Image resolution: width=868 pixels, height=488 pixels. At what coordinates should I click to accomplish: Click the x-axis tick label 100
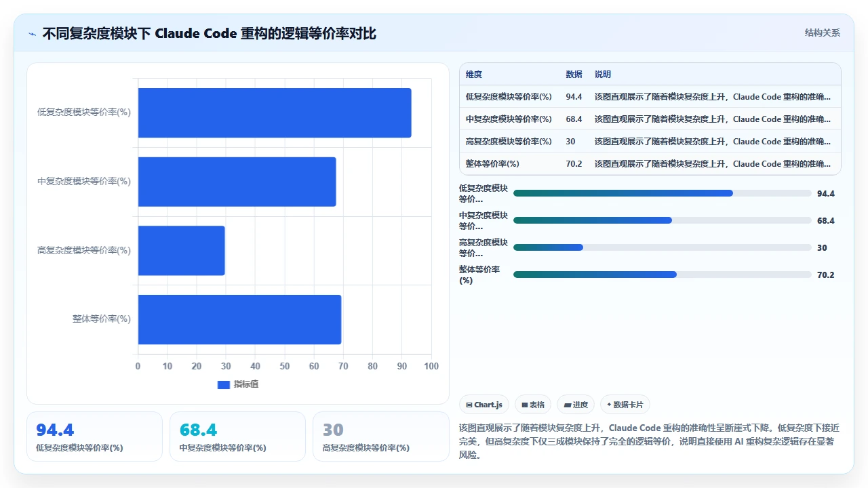pyautogui.click(x=431, y=367)
